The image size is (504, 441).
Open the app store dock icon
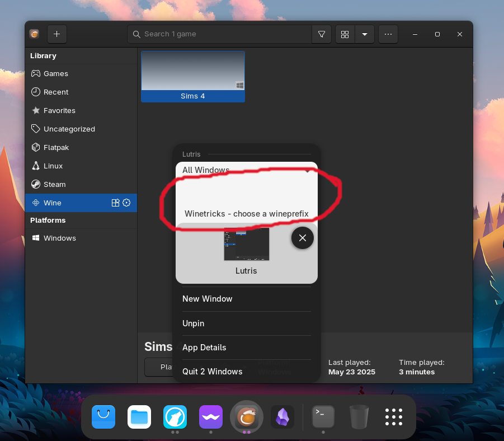(103, 417)
